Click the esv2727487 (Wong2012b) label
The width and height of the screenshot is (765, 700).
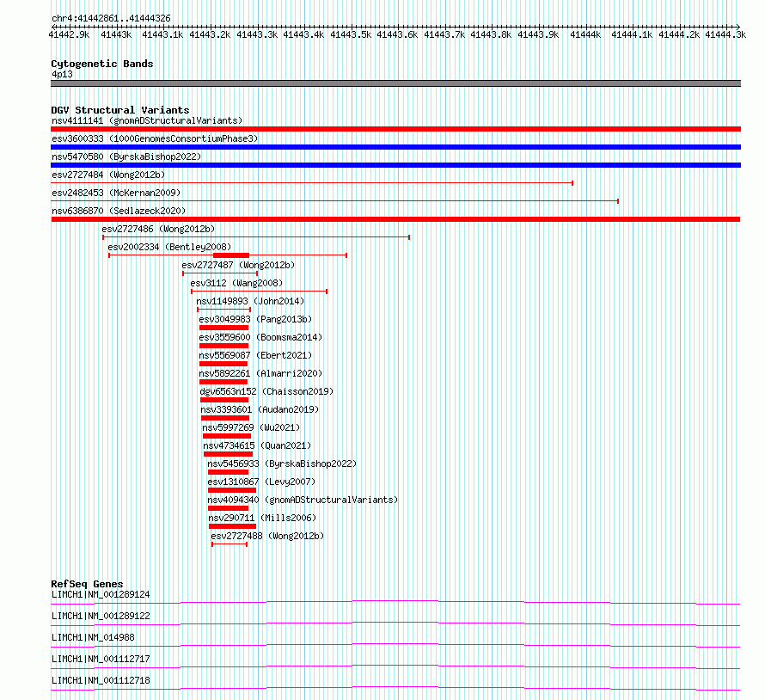pos(238,265)
